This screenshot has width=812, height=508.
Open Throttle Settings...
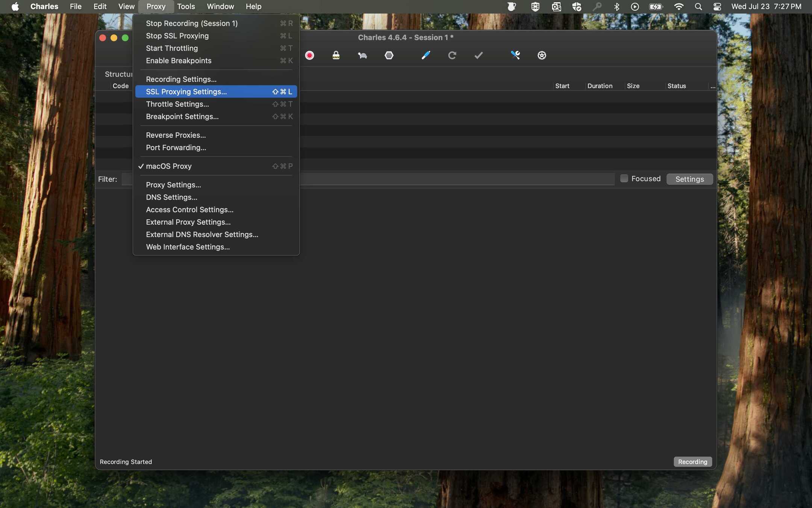216,104
